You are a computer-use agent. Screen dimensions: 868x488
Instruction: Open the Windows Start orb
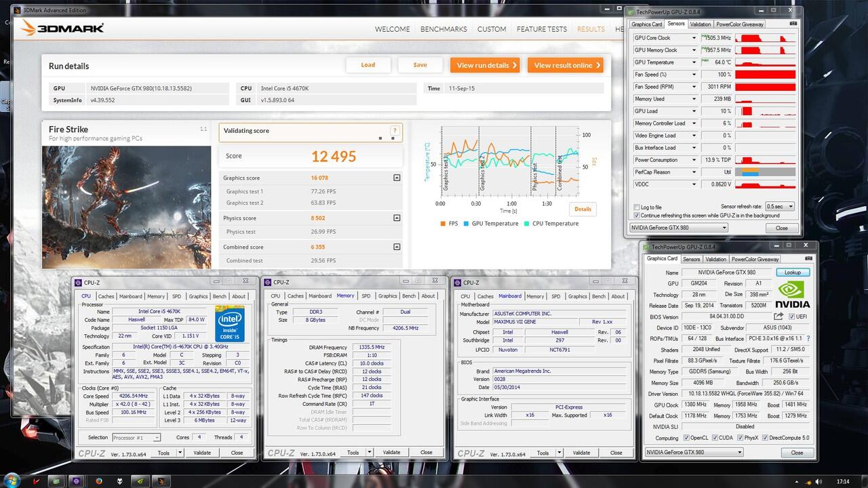pos(12,481)
